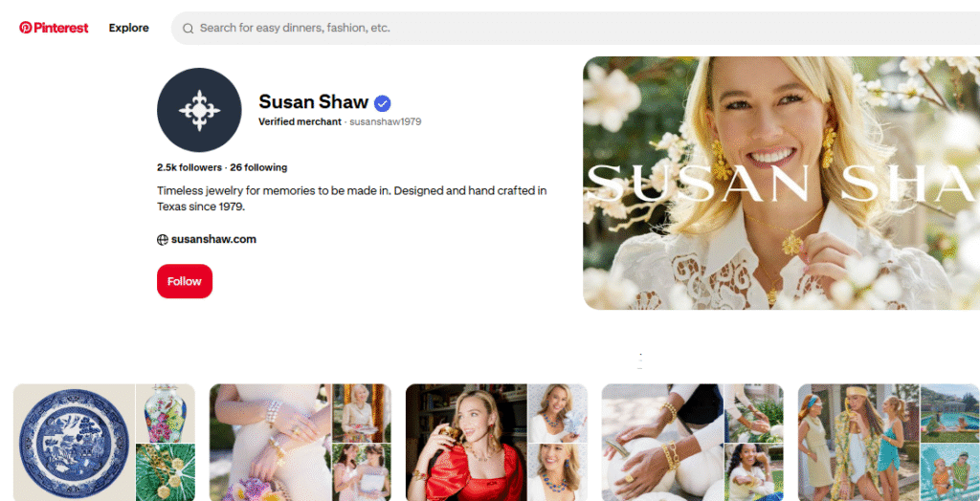
Task: Open the gold bracelets white pumpkin board
Action: click(662, 443)
